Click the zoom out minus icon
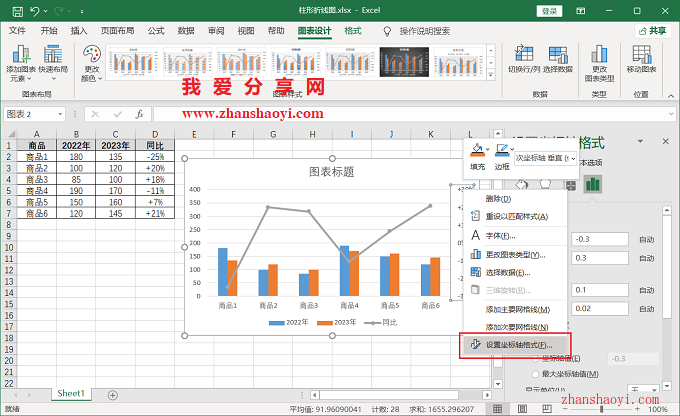This screenshot has height=416, width=680. click(564, 409)
